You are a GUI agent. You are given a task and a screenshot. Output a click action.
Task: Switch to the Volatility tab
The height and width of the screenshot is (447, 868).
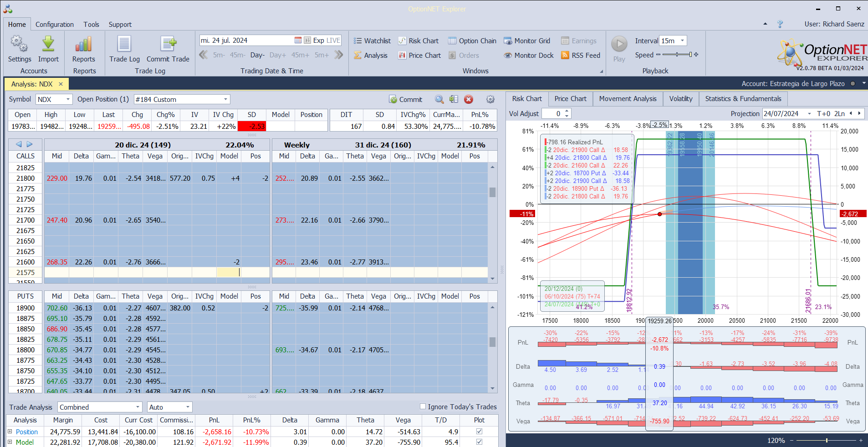680,98
